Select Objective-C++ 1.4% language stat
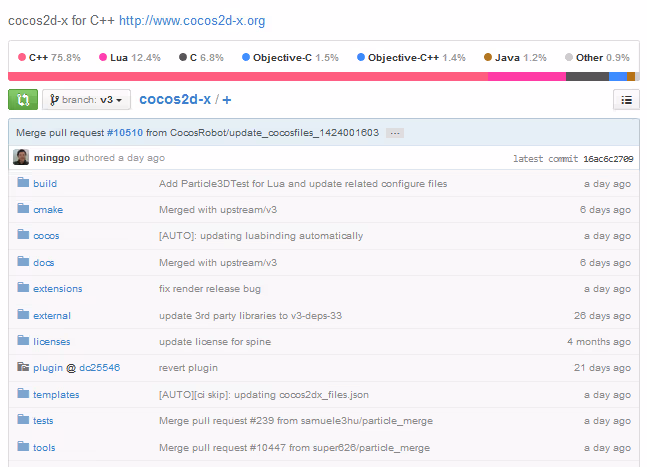The height and width of the screenshot is (467, 647). point(411,57)
